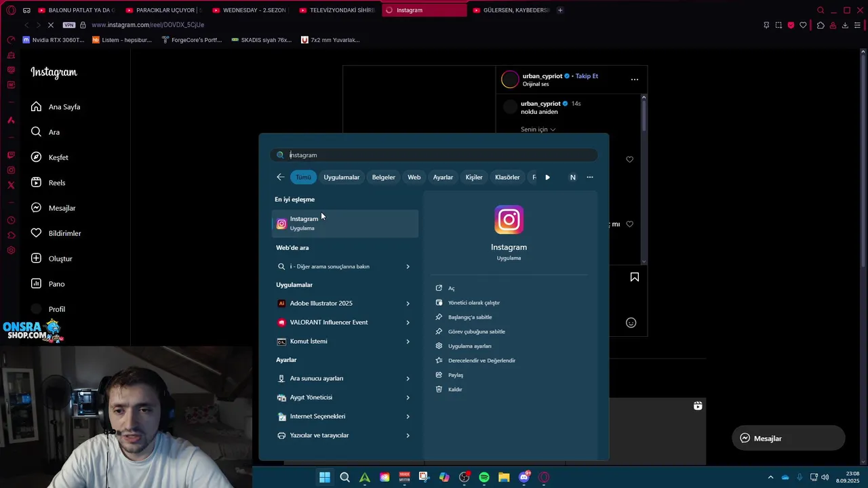Open new browser tab plus button
Image resolution: width=868 pixels, height=488 pixels.
coord(560,10)
